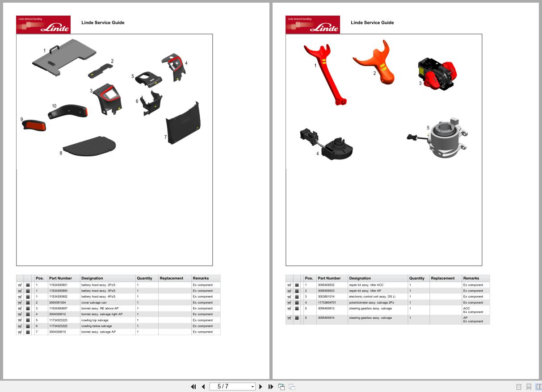Click the 'Quantity' header in left table

(144, 278)
